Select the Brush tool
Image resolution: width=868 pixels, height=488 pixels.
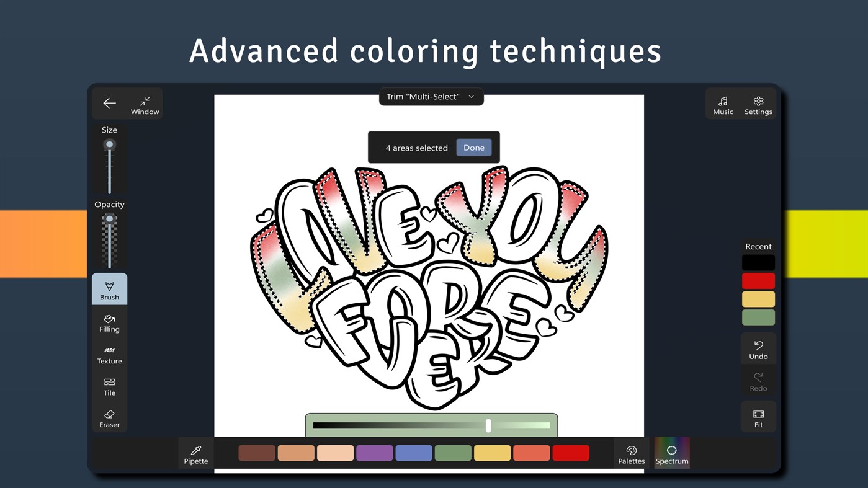(109, 289)
